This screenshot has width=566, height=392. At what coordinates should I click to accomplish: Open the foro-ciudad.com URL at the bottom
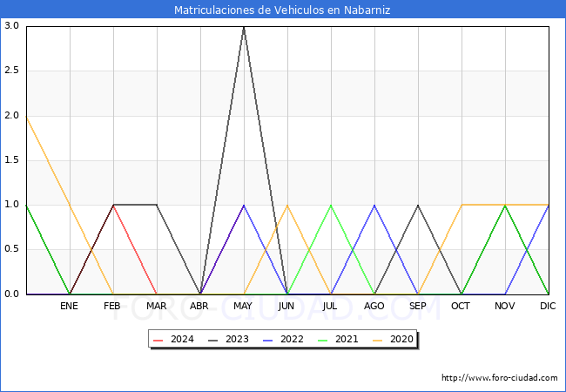coord(500,378)
